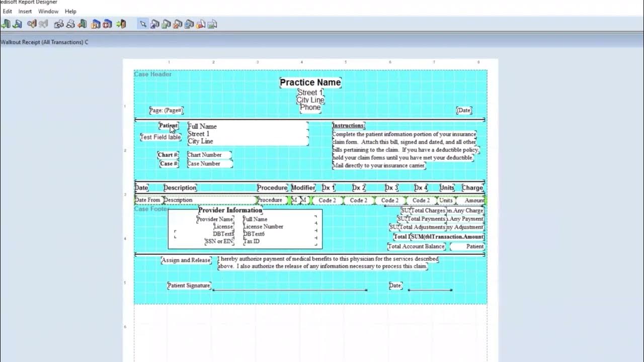Select the Tax ID field

[x=280, y=241]
